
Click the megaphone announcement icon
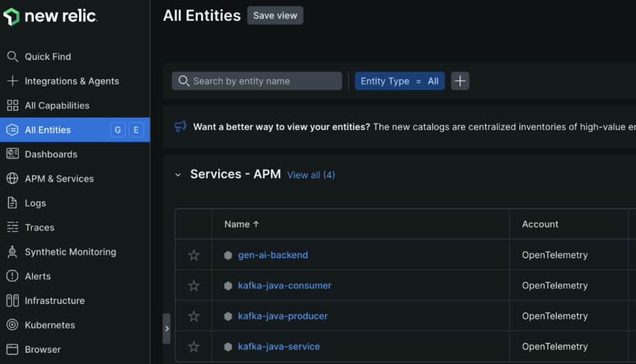coord(180,127)
